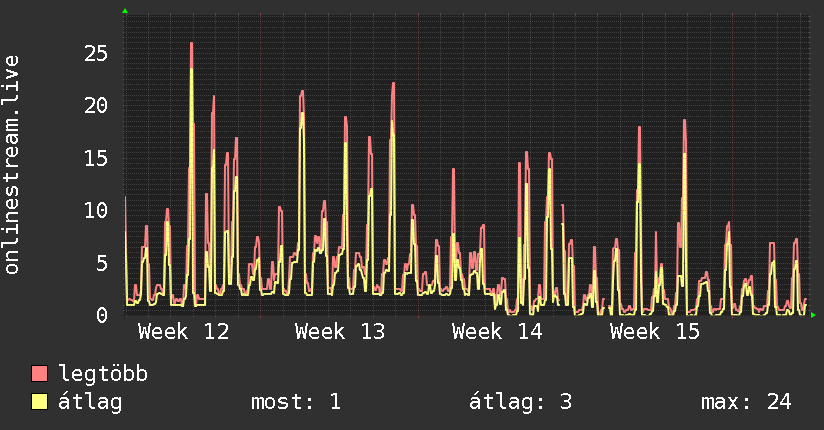Click the max: 24 statistic
This screenshot has width=824, height=430.
click(746, 402)
